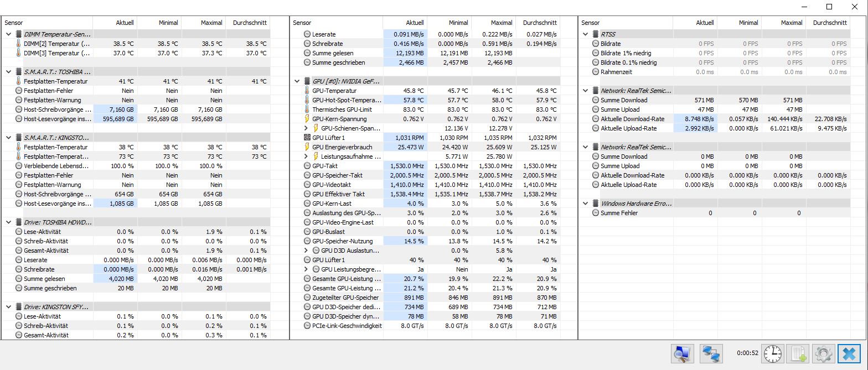Click chip icon of DIMM Temperatur-Sen group
The width and height of the screenshot is (868, 370).
19,34
